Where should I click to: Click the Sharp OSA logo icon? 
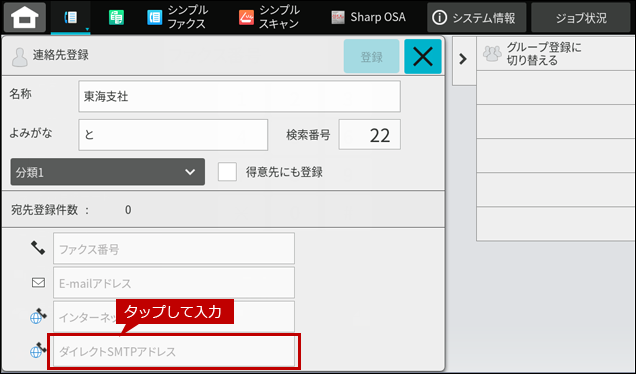point(338,17)
